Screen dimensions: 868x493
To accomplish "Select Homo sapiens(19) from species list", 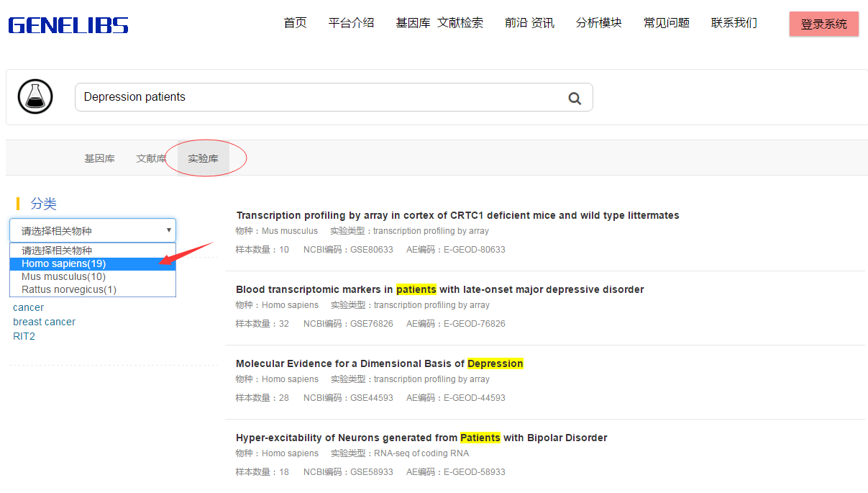I will point(64,263).
